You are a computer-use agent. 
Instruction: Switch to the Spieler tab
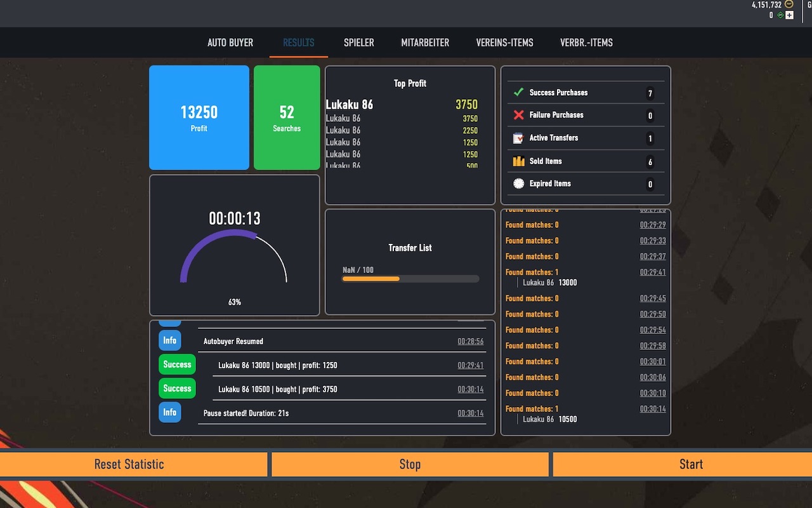tap(359, 43)
